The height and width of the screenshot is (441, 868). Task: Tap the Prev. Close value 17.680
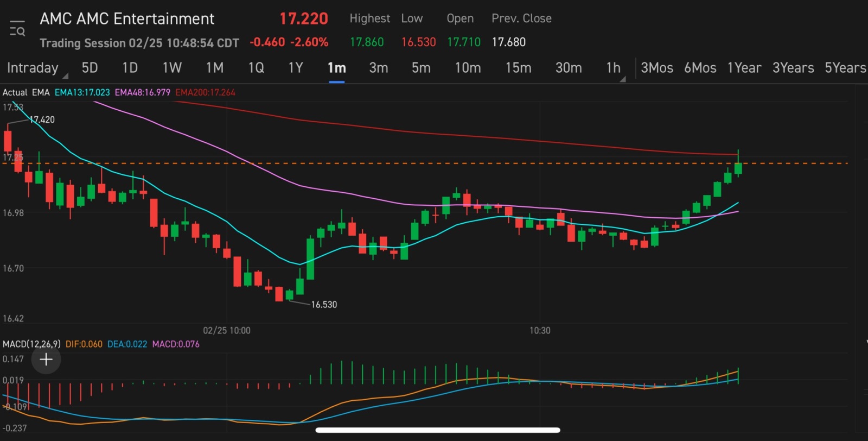point(509,42)
